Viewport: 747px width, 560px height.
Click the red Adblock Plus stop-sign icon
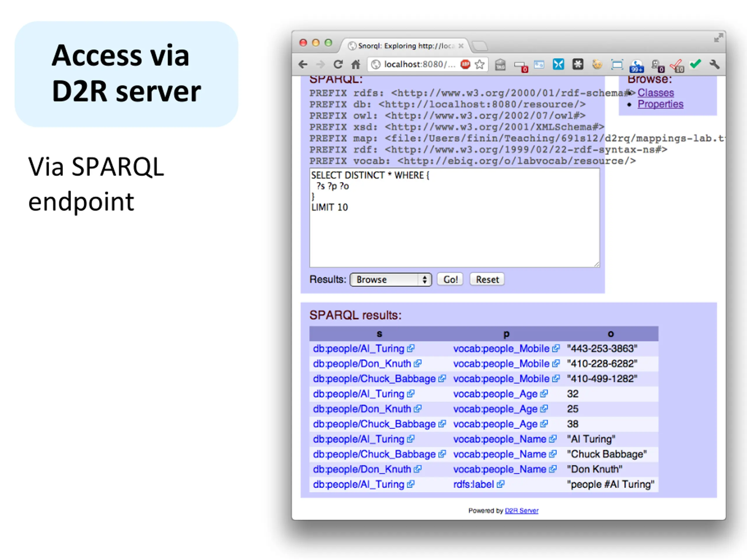465,64
